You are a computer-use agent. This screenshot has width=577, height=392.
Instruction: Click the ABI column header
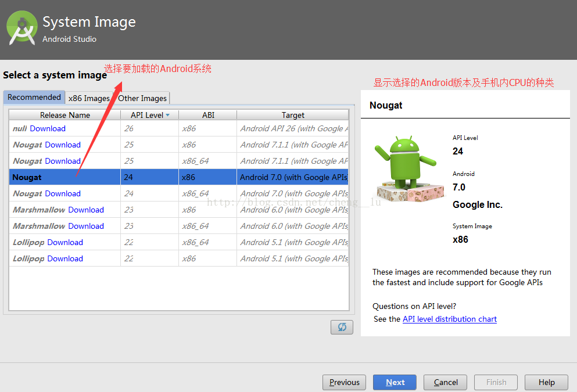pyautogui.click(x=208, y=115)
